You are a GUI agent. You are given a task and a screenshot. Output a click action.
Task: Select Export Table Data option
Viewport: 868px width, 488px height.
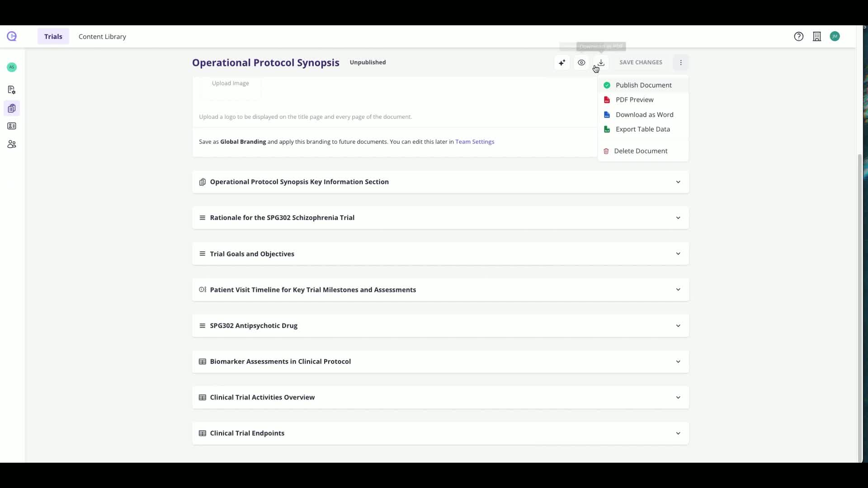click(x=642, y=129)
